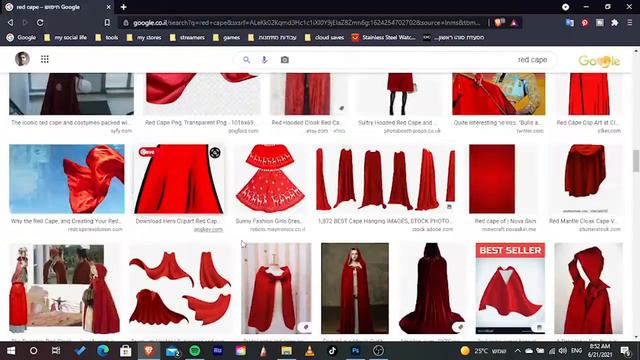This screenshot has height=360, width=640.
Task: Show hidden system tray icons chevron
Action: point(518,351)
